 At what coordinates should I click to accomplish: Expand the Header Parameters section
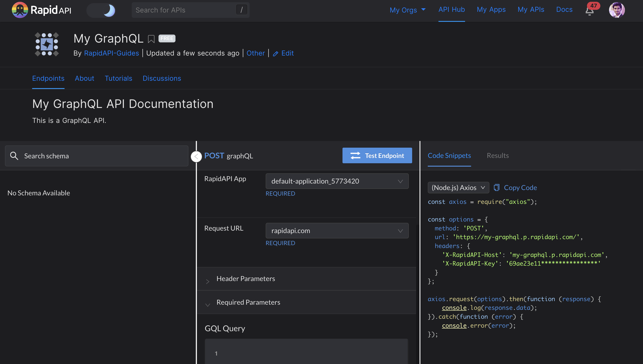pos(246,279)
